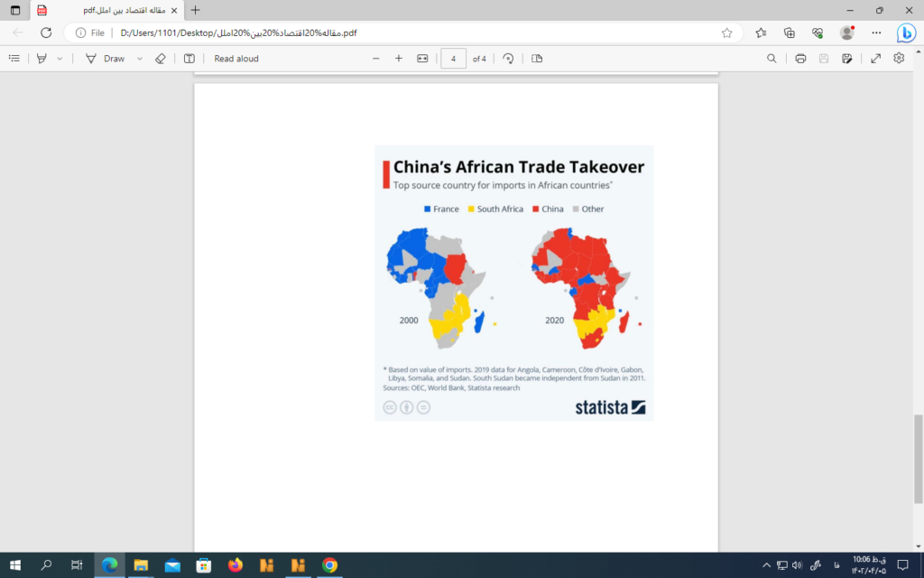Toggle Read aloud

236,59
